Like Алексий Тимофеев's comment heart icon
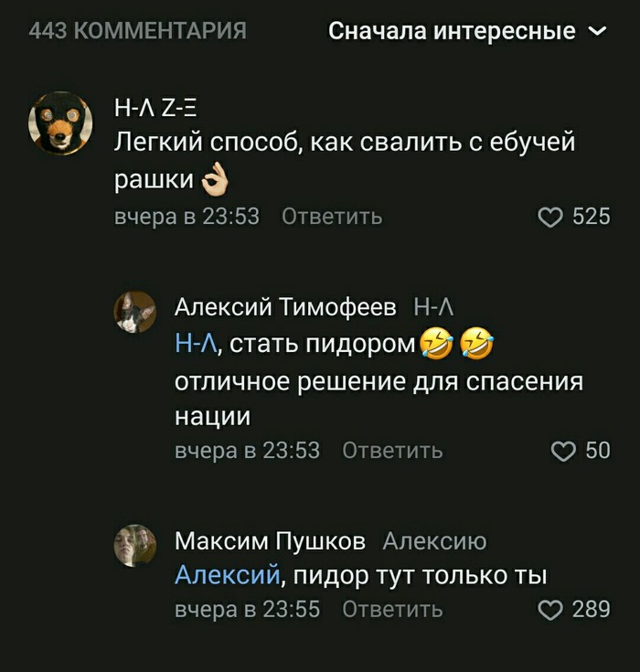Screen dimensions: 640x672 (x=563, y=452)
